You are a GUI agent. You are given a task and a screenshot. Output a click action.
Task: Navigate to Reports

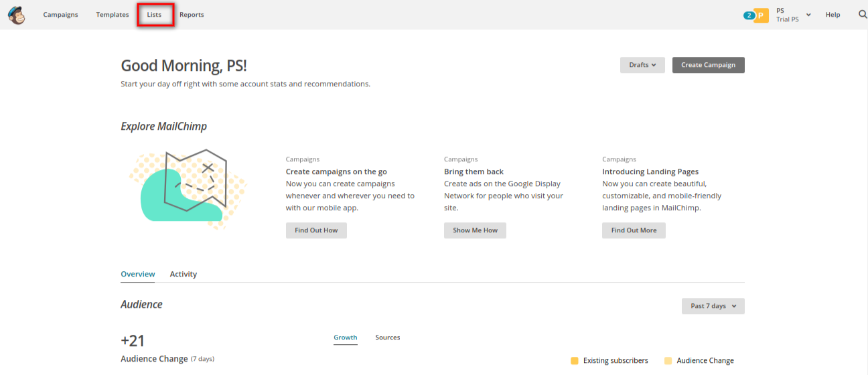pyautogui.click(x=192, y=15)
